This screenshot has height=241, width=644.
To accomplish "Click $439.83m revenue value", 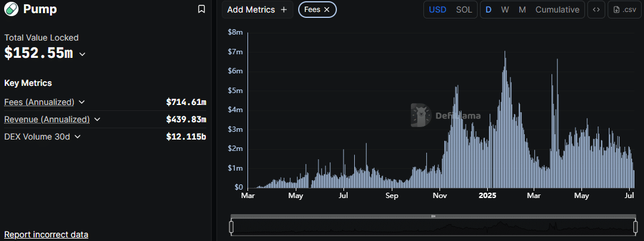I will [186, 119].
